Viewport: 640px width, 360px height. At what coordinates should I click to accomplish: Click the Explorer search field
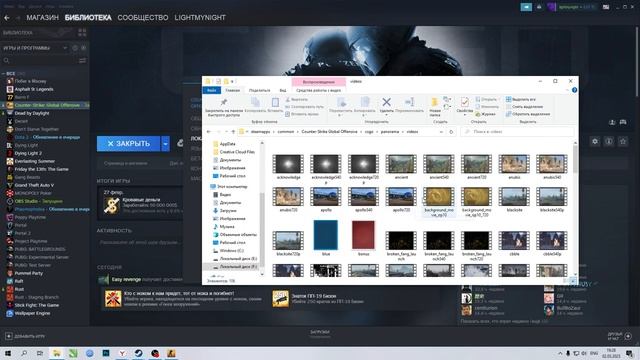(x=517, y=132)
